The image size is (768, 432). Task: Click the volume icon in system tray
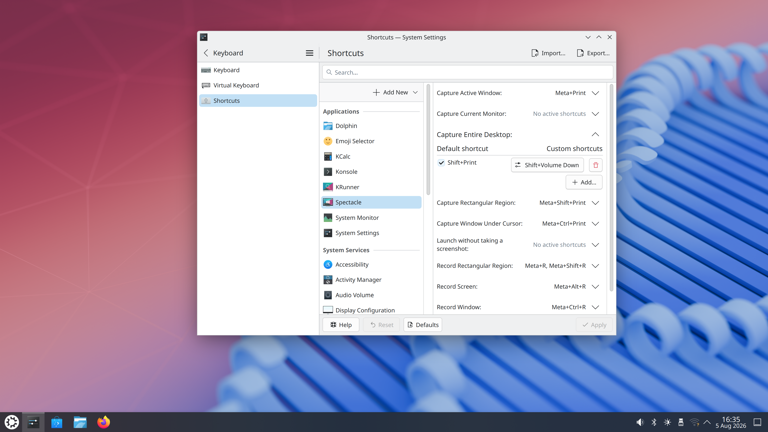[x=640, y=422]
